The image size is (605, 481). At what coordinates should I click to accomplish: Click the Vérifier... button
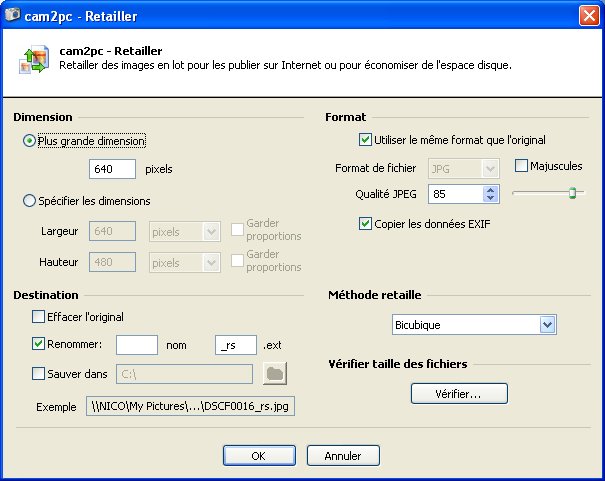click(x=459, y=394)
